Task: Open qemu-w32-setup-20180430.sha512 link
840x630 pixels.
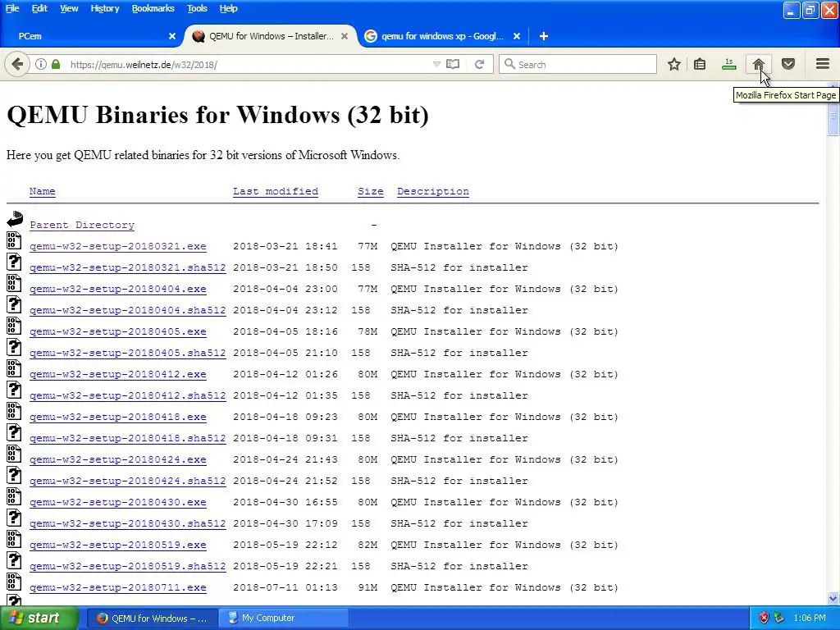Action: [x=127, y=523]
